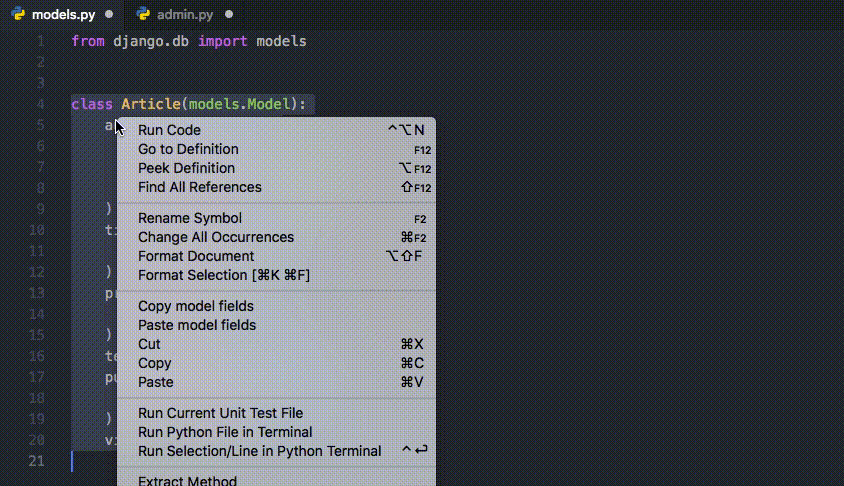Switch to the models.py tab
Viewport: 844px width, 486px height.
(63, 15)
